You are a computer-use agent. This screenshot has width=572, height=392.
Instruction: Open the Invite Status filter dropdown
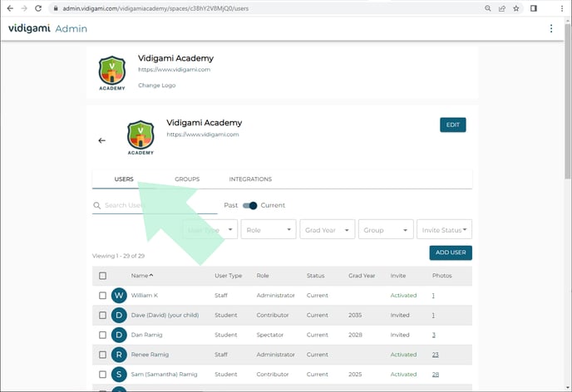pyautogui.click(x=444, y=229)
